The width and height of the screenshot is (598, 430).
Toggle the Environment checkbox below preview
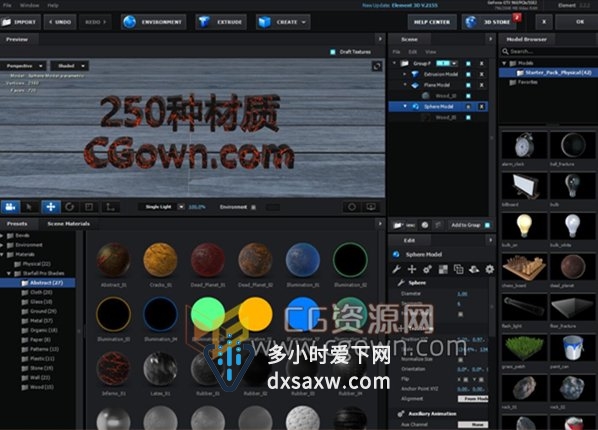click(254, 207)
